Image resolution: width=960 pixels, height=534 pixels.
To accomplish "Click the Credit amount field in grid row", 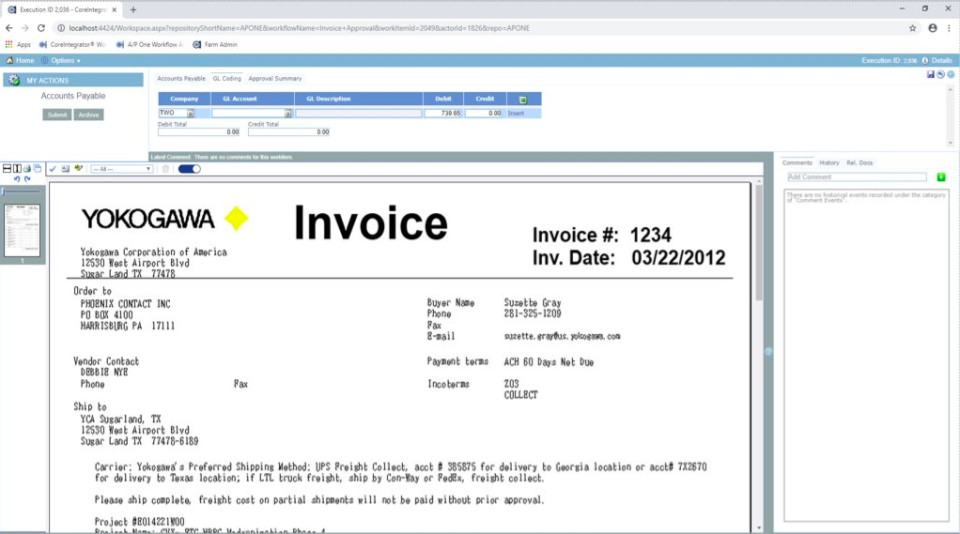I will point(484,113).
